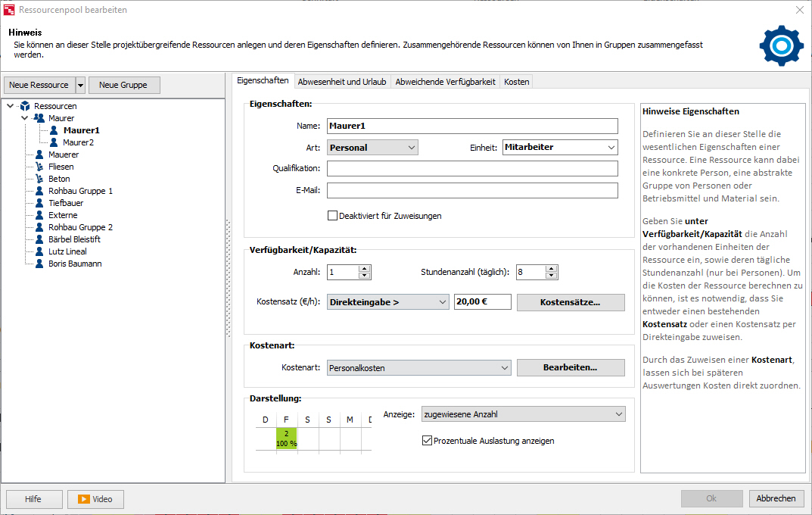Click into the Qualifikation input field
This screenshot has width=812, height=515.
click(472, 168)
